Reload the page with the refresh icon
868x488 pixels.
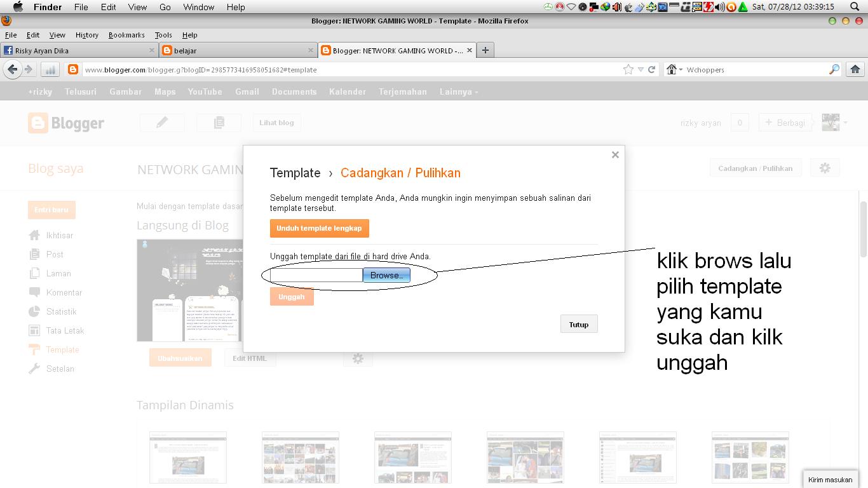tap(651, 69)
